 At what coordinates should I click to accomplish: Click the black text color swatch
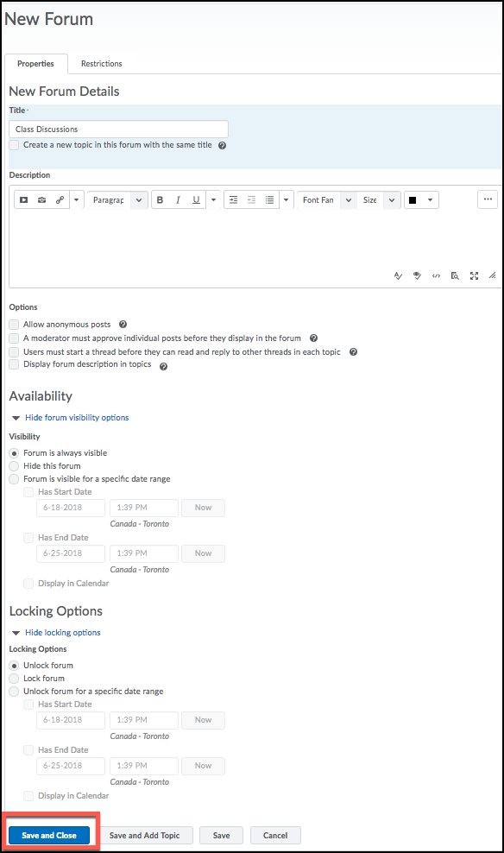pos(413,200)
